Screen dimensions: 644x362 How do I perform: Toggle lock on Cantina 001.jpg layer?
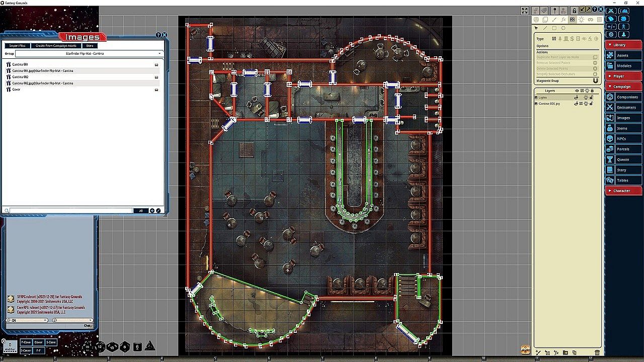pyautogui.click(x=591, y=104)
